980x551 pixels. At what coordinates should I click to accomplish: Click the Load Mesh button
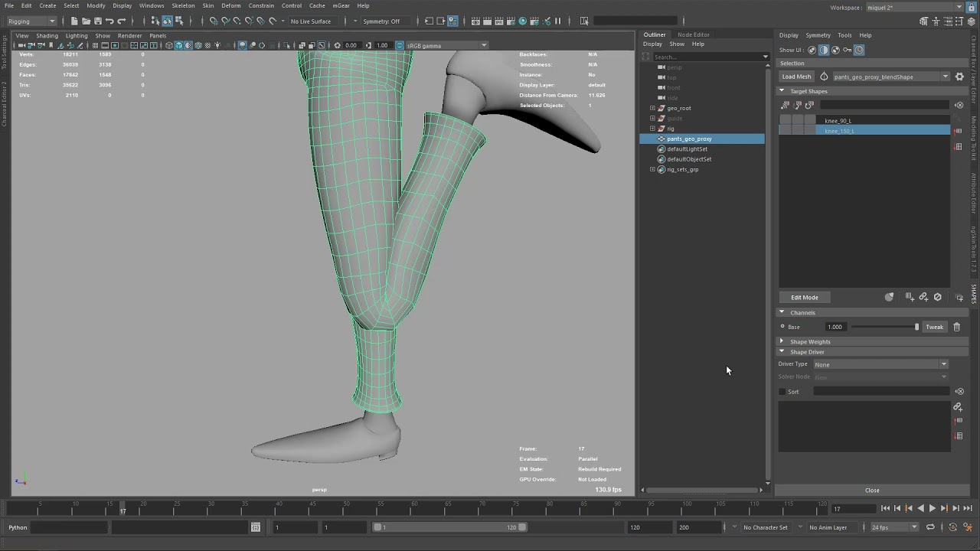[796, 77]
